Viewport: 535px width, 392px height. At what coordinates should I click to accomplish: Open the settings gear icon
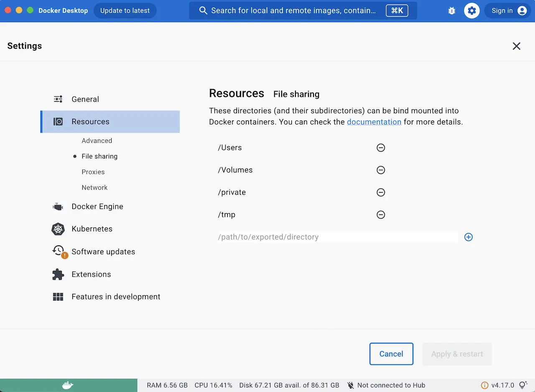pyautogui.click(x=472, y=11)
